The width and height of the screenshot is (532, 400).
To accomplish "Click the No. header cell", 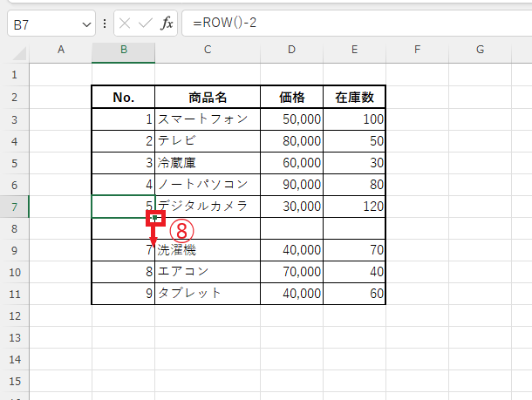I will [x=124, y=98].
